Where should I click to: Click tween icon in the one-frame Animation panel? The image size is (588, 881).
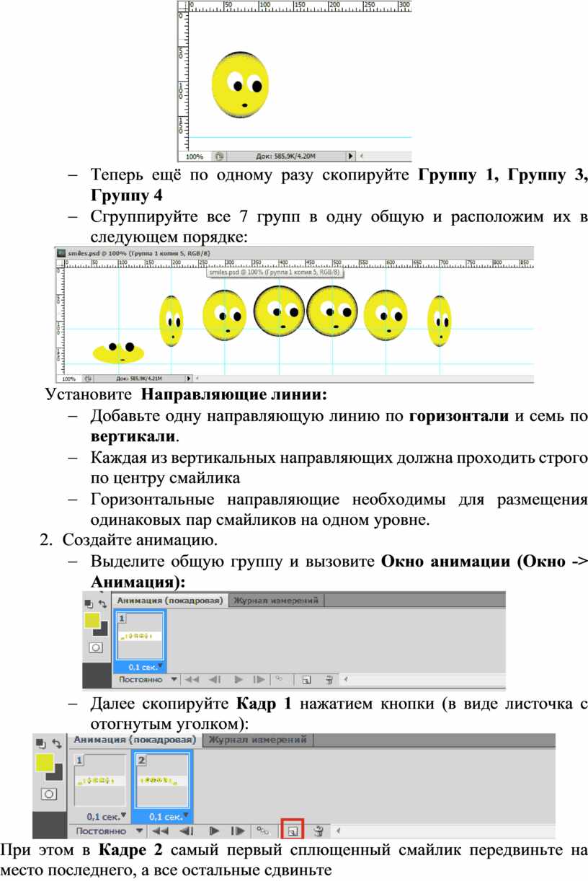pyautogui.click(x=279, y=679)
